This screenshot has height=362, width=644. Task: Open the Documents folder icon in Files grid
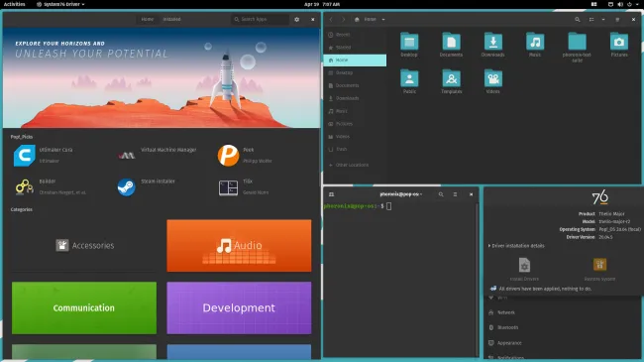click(451, 42)
